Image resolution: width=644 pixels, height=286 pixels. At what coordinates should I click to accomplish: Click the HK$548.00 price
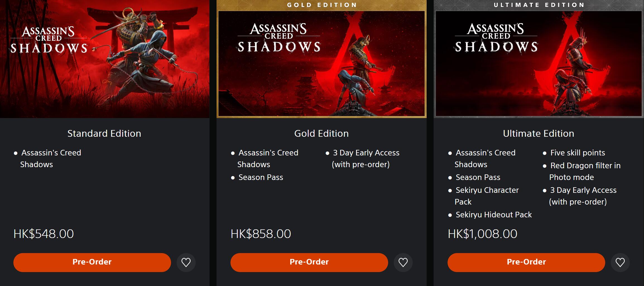point(44,234)
